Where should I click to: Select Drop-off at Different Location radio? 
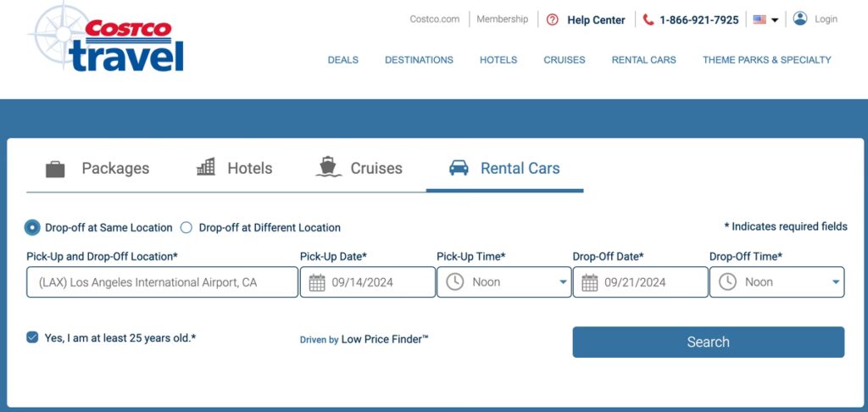click(186, 227)
